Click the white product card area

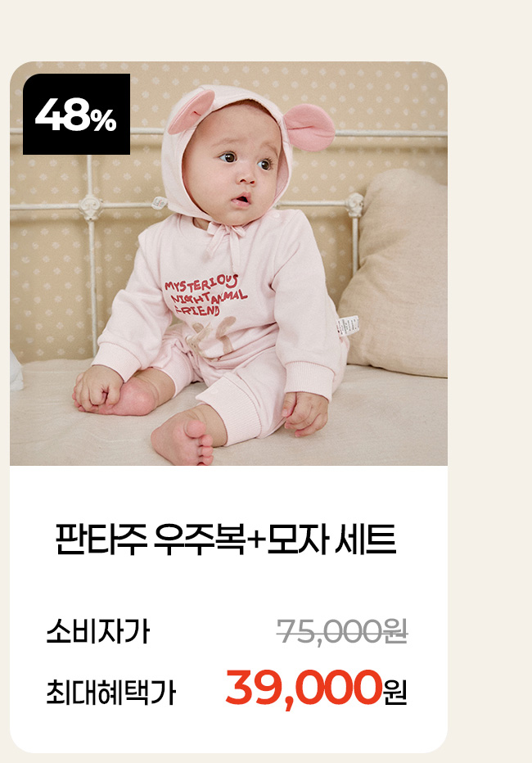pos(228,608)
